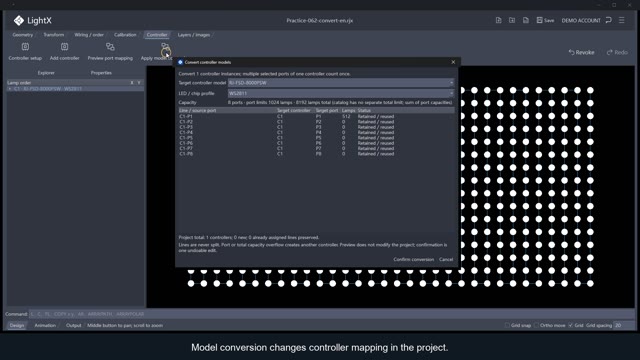
Task: Click the 512 lamps cell
Action: click(347, 116)
